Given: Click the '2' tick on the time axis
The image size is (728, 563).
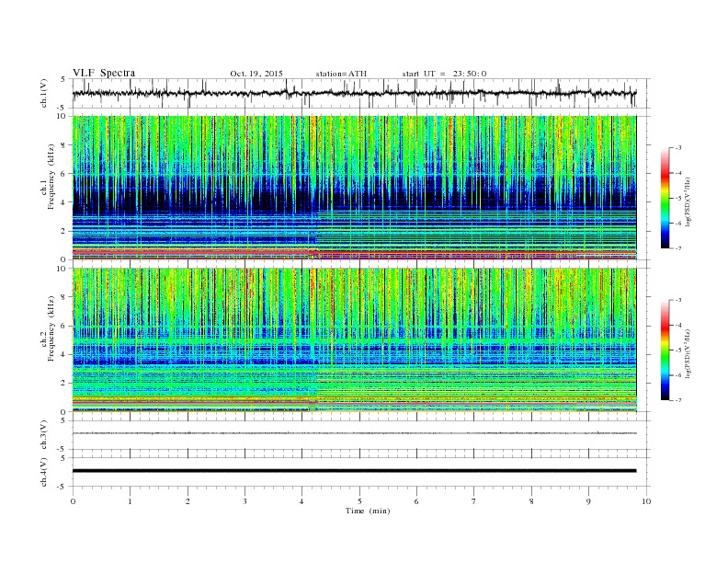Looking at the screenshot, I should tap(188, 501).
